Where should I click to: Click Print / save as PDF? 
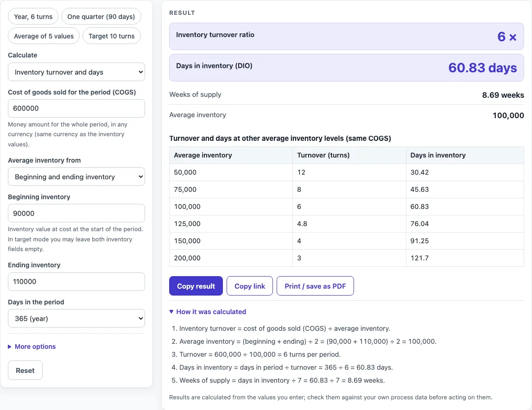(x=315, y=286)
